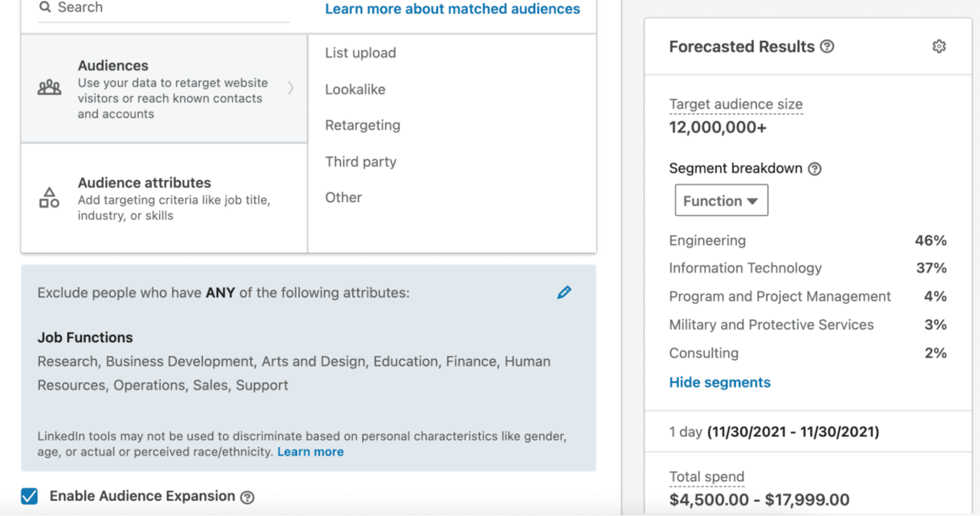Viewport: 980px width, 516px height.
Task: Open Forecasted Results settings gear
Action: tap(939, 46)
